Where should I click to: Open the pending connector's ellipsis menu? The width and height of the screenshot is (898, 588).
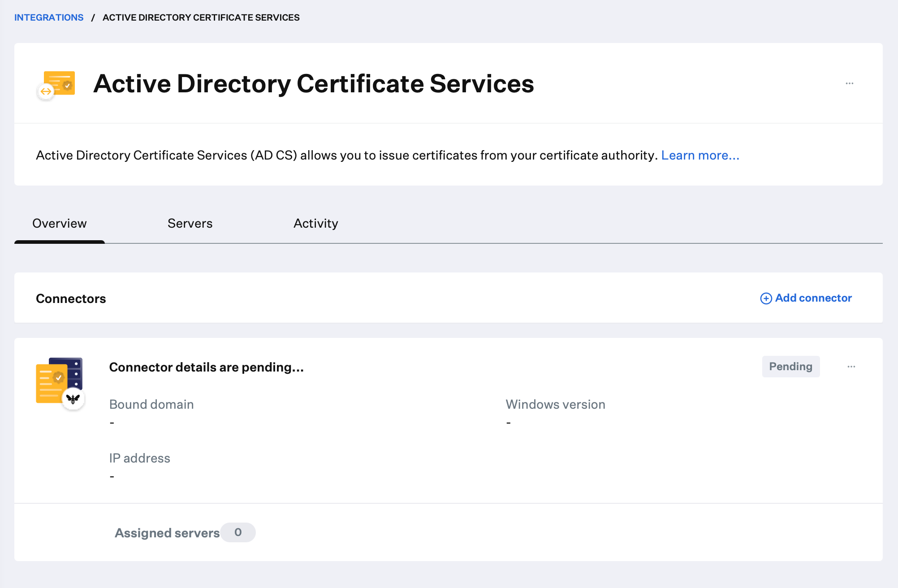pos(851,367)
